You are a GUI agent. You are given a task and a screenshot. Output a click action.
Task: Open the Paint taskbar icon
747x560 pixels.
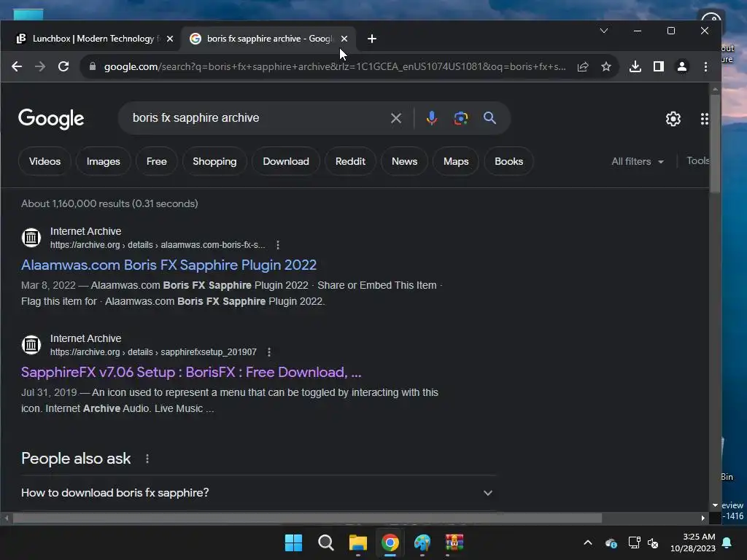422,542
